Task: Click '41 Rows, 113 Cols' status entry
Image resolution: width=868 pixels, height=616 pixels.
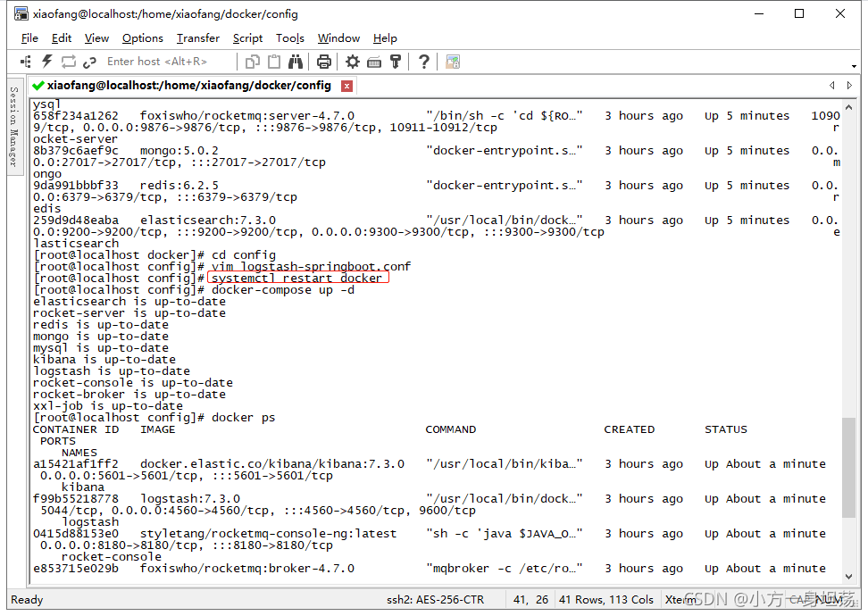Action: tap(606, 599)
